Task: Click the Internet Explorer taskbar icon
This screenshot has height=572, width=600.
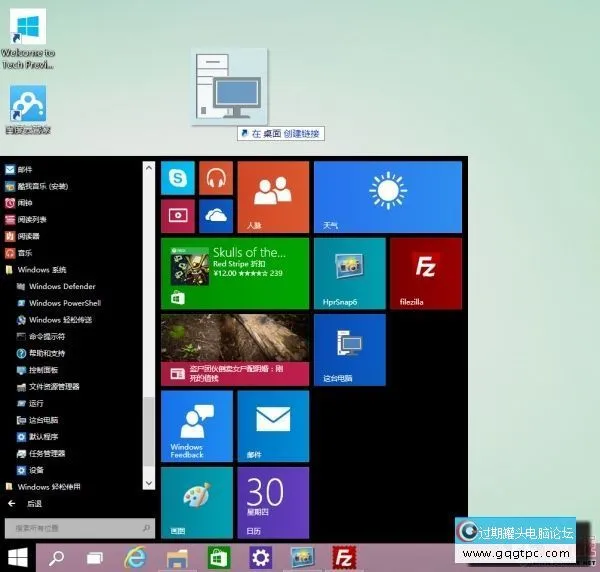Action: [x=135, y=557]
